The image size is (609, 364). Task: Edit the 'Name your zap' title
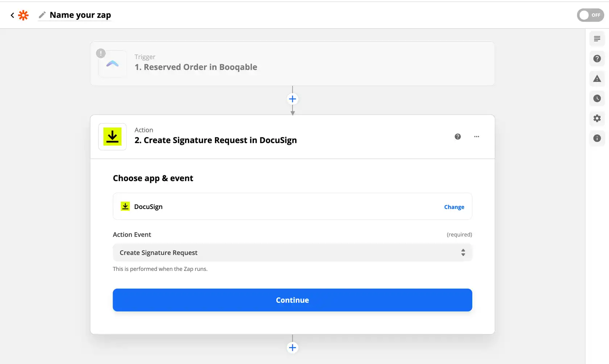tap(80, 15)
